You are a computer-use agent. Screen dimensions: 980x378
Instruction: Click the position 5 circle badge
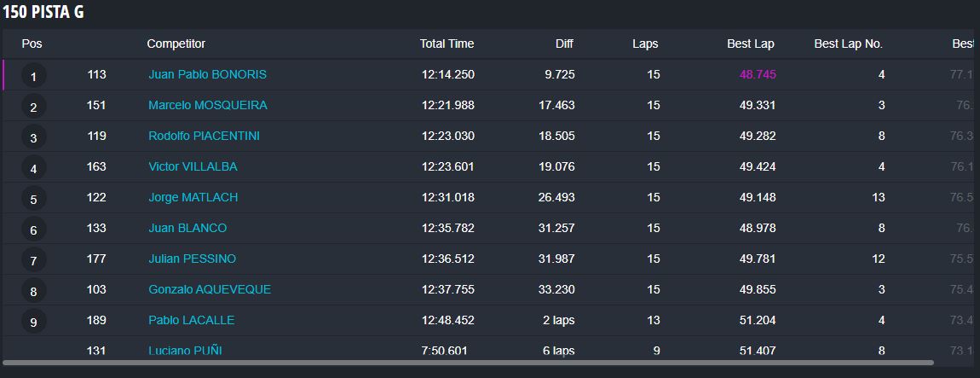34,200
